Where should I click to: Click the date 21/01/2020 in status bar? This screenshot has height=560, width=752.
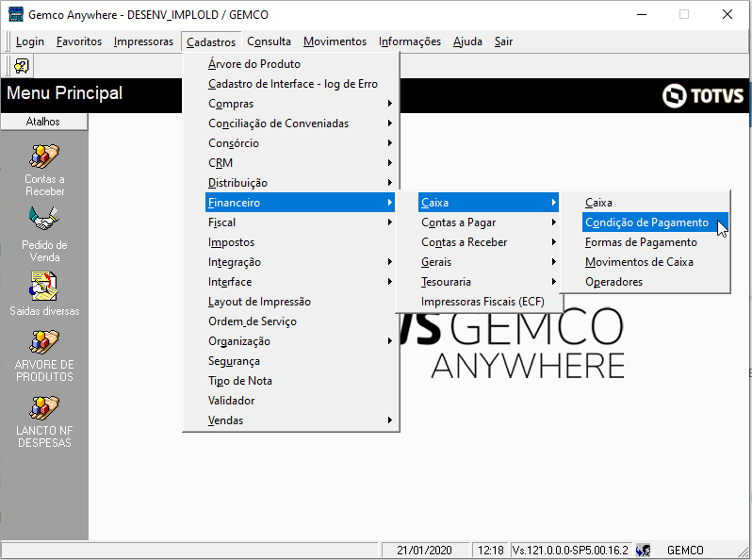click(424, 550)
